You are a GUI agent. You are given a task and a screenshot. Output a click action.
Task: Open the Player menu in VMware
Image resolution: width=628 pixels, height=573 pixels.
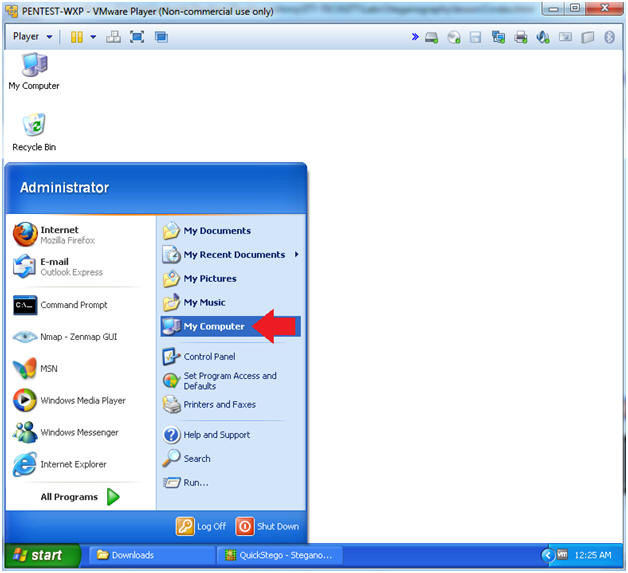pyautogui.click(x=32, y=36)
